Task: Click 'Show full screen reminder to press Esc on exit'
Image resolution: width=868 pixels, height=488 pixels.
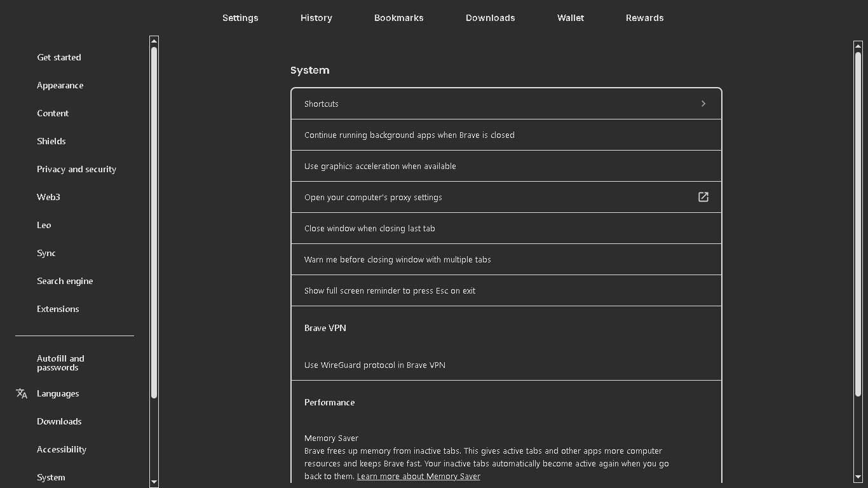Action: (x=390, y=290)
